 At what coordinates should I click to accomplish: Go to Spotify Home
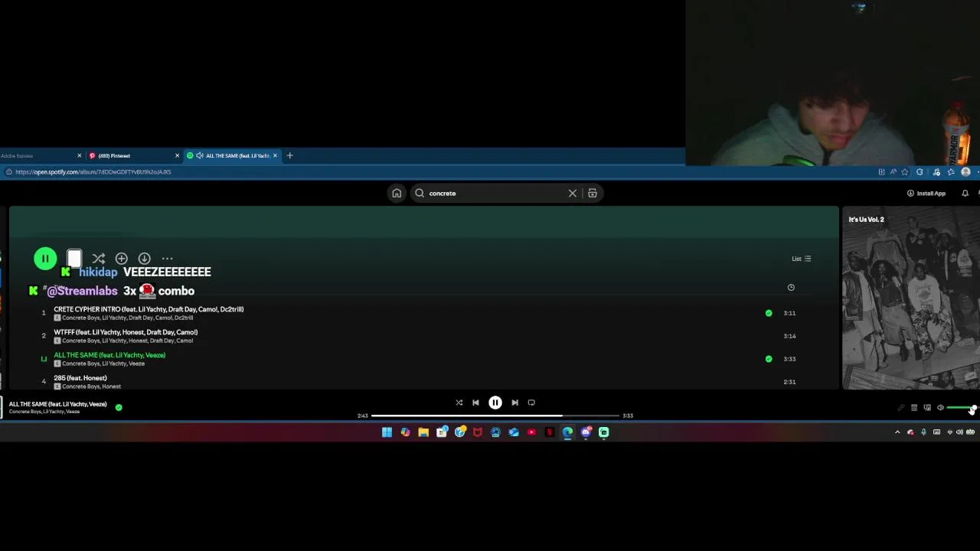tap(397, 194)
